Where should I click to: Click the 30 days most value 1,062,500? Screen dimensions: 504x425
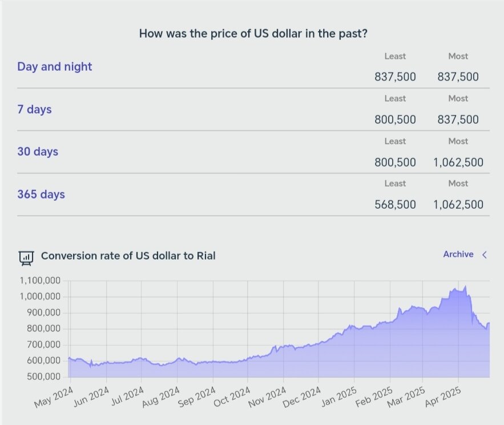[x=458, y=162]
